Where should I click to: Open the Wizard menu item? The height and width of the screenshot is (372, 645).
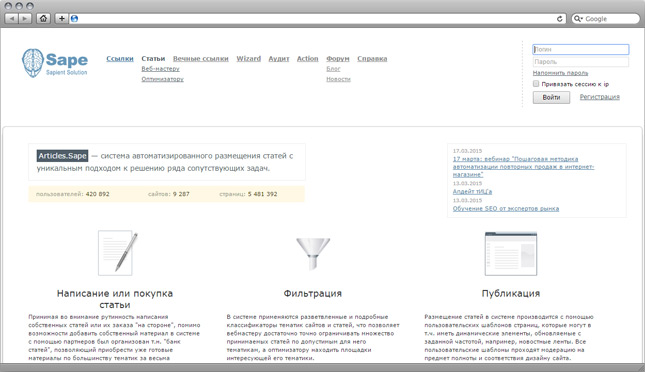248,58
